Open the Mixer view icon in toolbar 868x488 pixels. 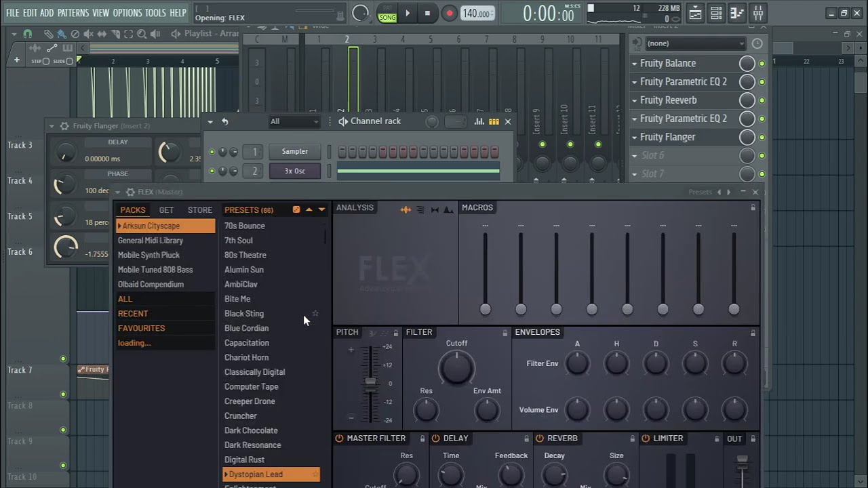coord(758,13)
